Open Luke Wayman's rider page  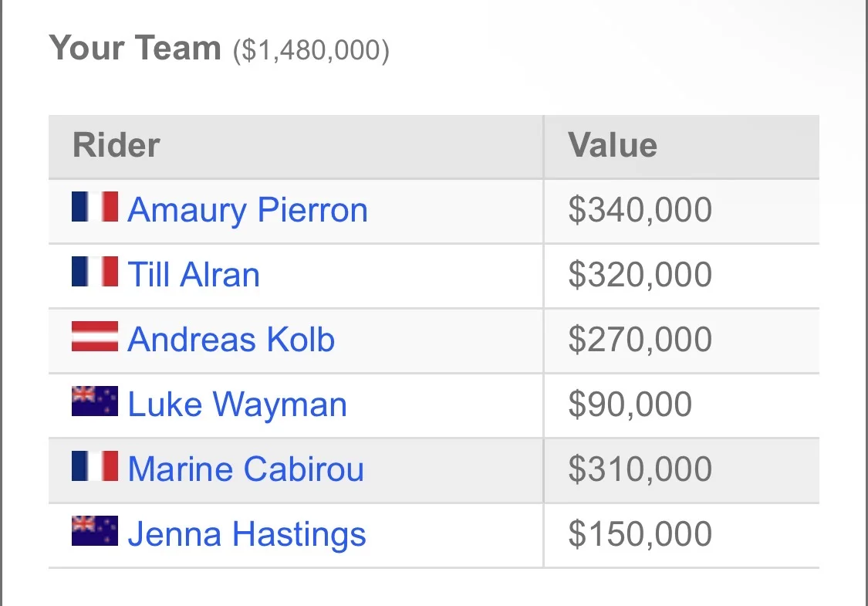click(x=237, y=405)
